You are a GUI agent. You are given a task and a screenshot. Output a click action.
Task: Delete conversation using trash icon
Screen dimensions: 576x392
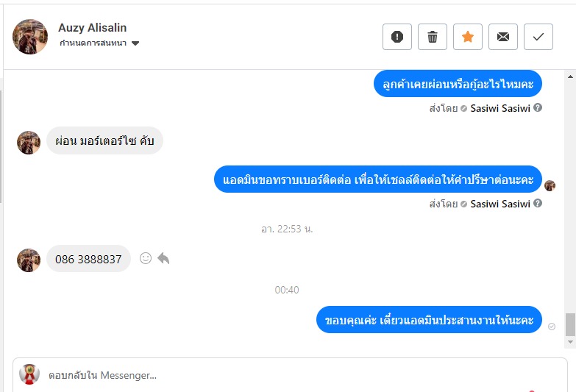click(433, 37)
